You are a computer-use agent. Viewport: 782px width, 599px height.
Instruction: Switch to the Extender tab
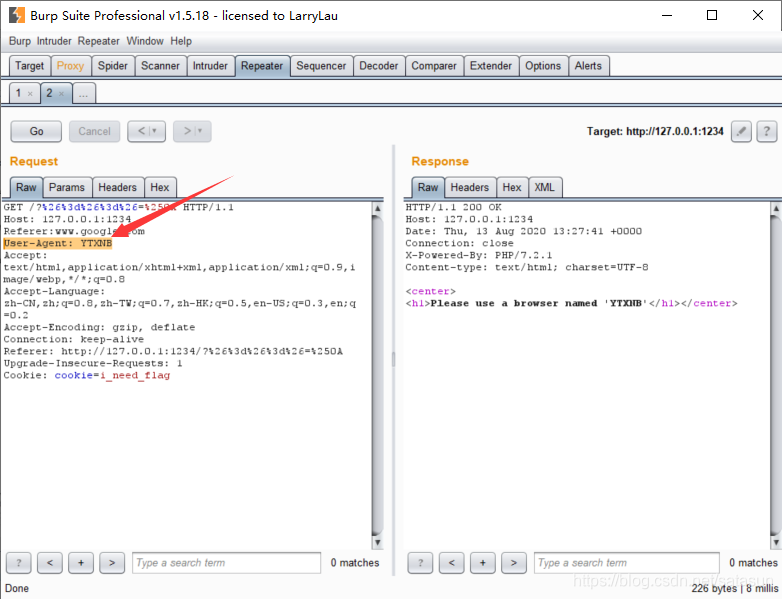[491, 66]
